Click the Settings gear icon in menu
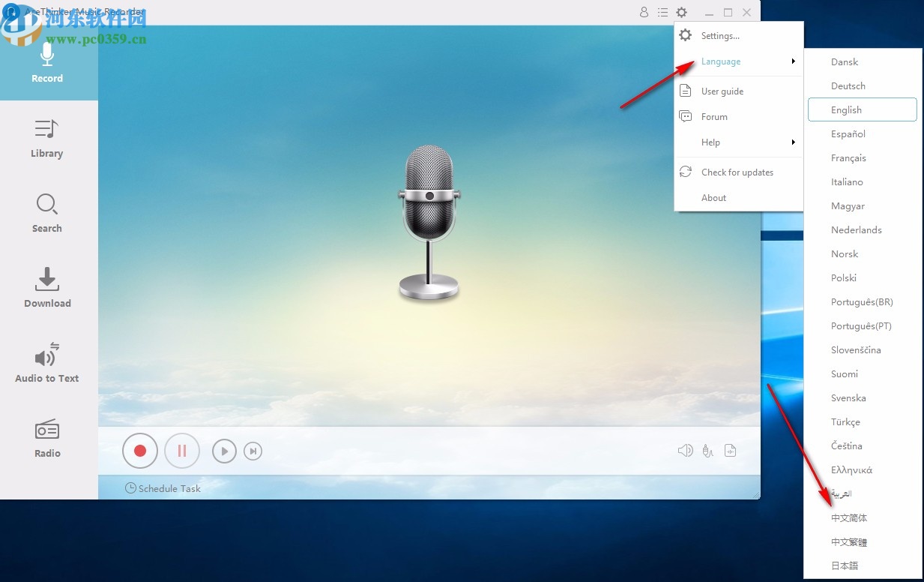The width and height of the screenshot is (924, 582). coord(685,35)
